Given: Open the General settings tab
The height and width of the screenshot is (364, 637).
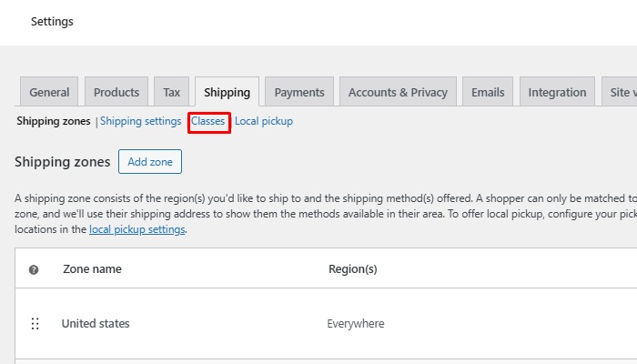Looking at the screenshot, I should click(49, 92).
